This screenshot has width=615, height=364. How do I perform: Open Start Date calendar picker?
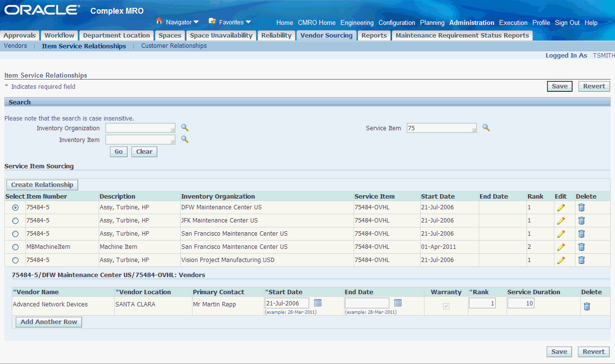tap(318, 303)
